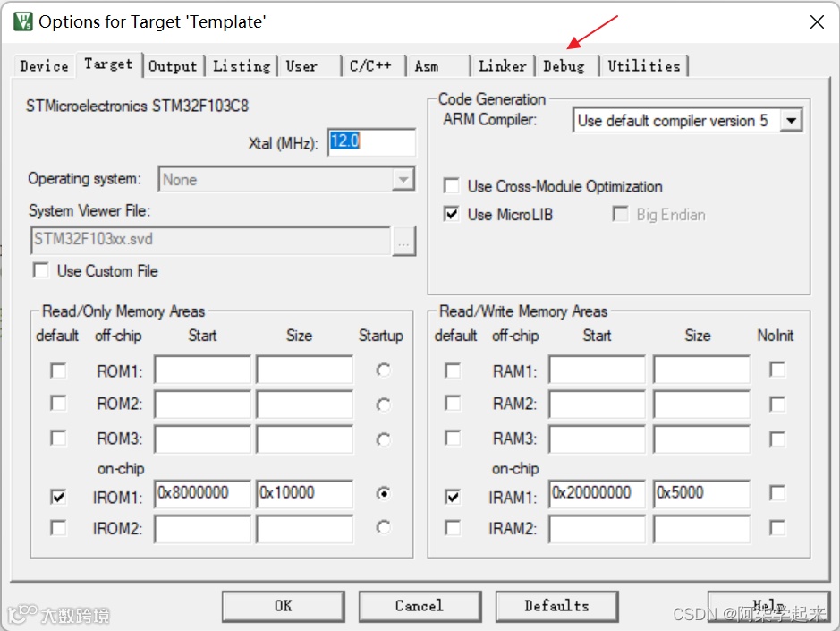Click the ROM1 Start field
This screenshot has width=840, height=631.
click(x=202, y=370)
